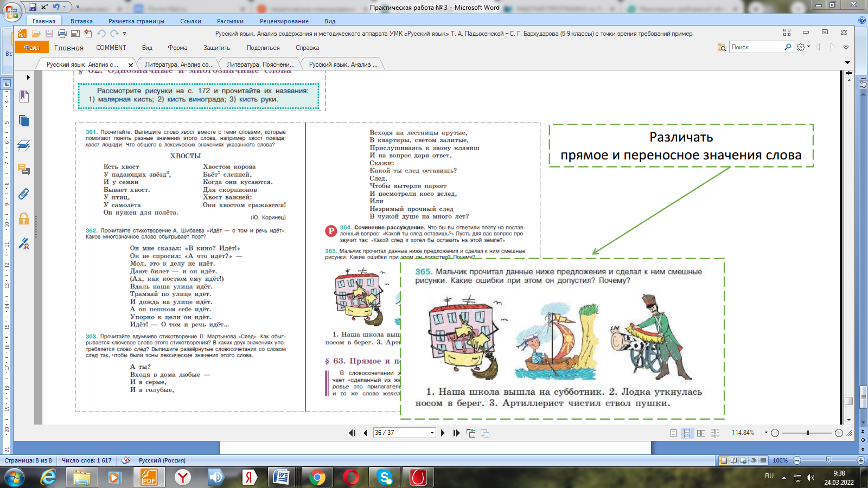Go to the next PDF page

tap(443, 433)
